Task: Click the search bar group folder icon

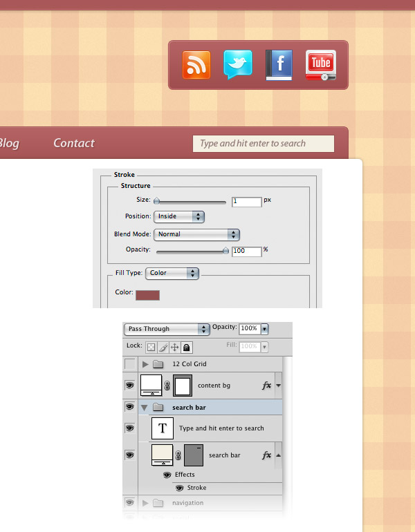Action: 158,407
